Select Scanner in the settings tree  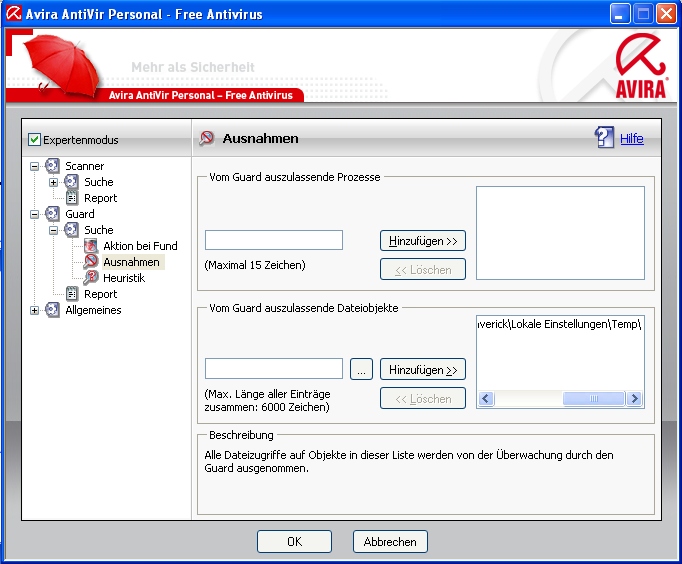(x=84, y=166)
